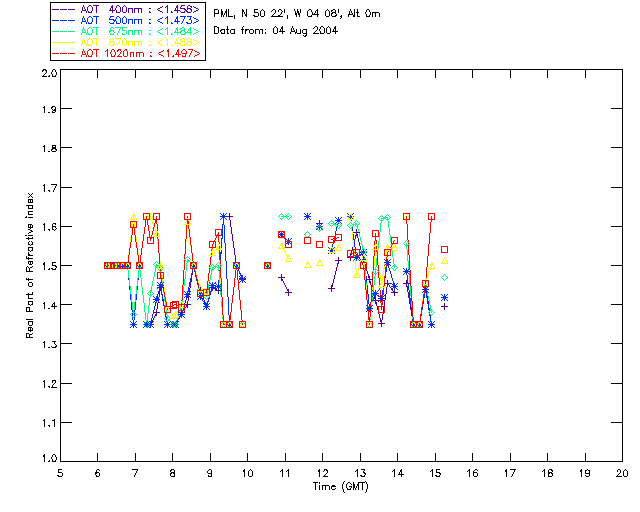
Task: Click the x-axis tick label "14"
Action: point(398,473)
